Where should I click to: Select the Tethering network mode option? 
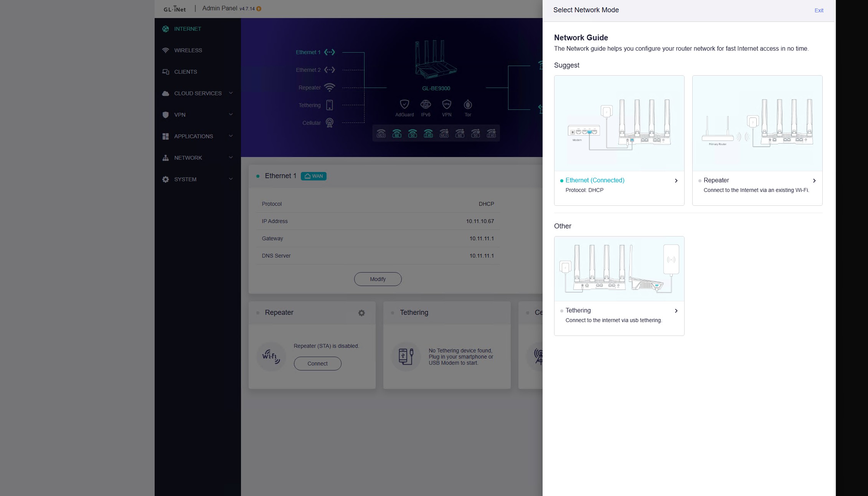pyautogui.click(x=619, y=286)
